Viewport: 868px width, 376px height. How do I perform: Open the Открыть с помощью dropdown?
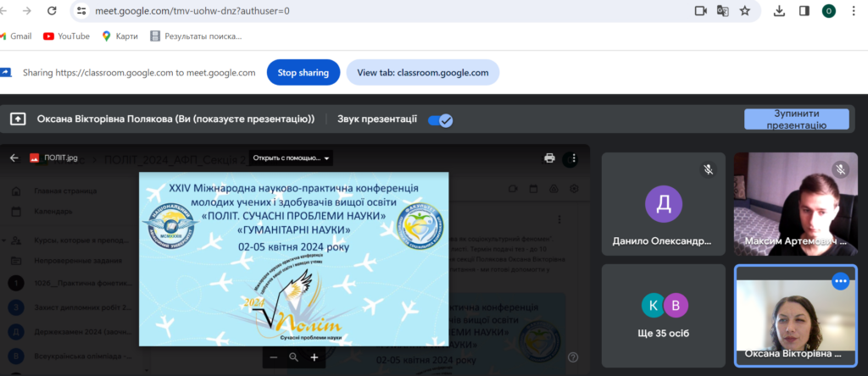coord(291,158)
